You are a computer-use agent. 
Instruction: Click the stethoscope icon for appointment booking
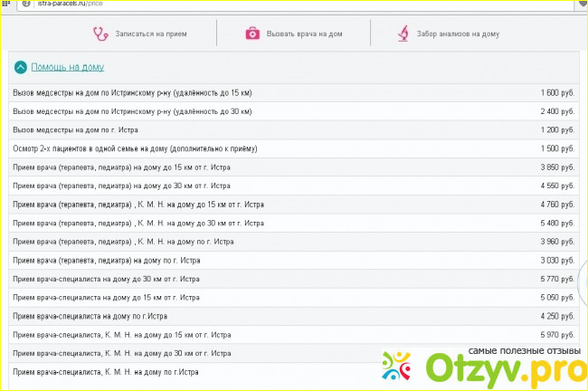pos(100,33)
